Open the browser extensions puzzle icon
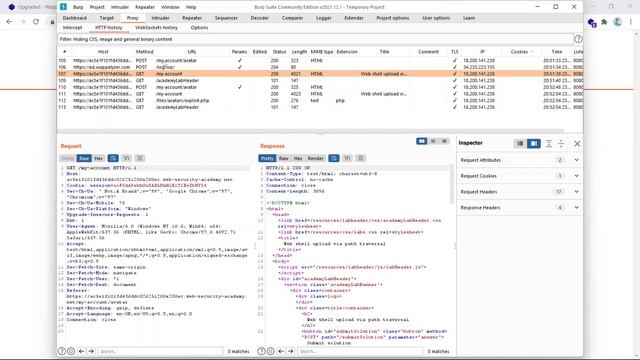640x360 pixels. [604, 22]
